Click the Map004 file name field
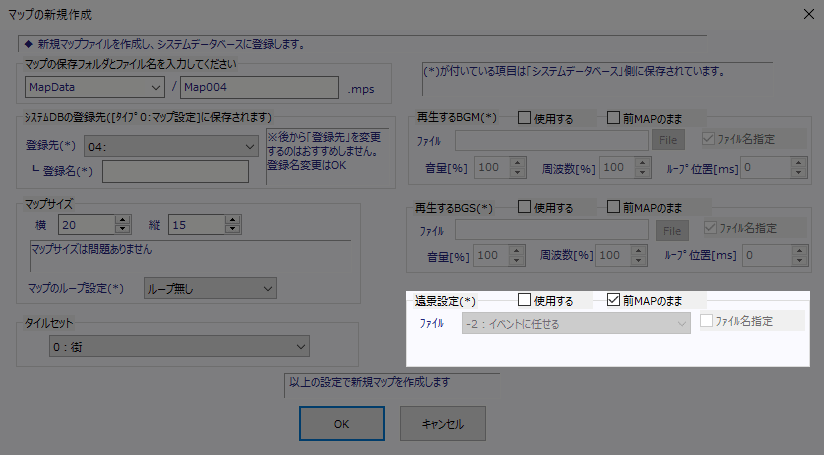824x455 pixels. pos(259,87)
